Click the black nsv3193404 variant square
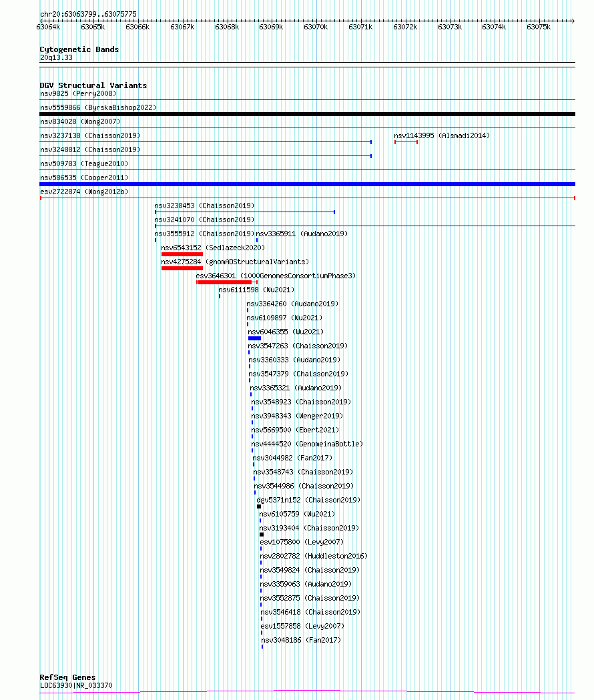The width and height of the screenshot is (594, 700). tap(262, 535)
